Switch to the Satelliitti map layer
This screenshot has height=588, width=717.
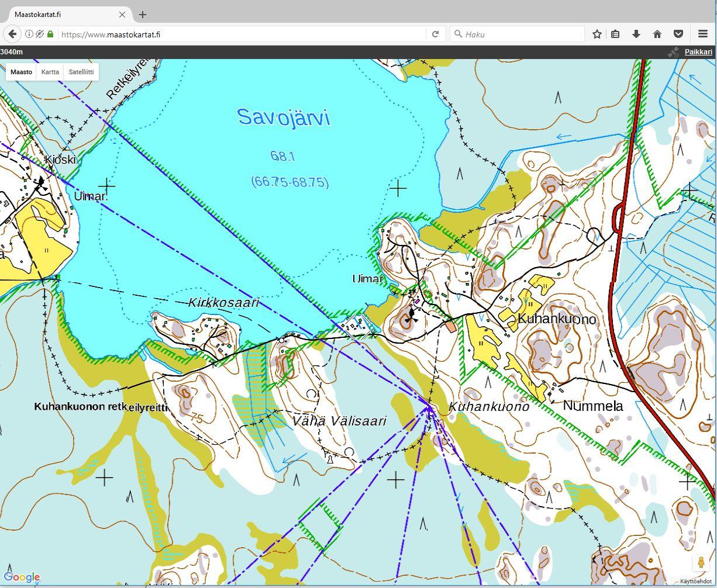point(81,72)
